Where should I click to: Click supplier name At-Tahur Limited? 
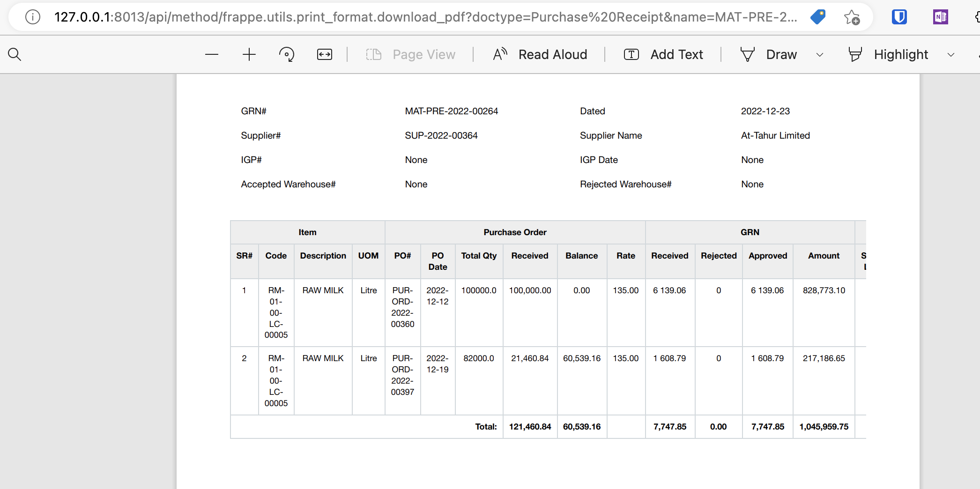[x=775, y=135]
